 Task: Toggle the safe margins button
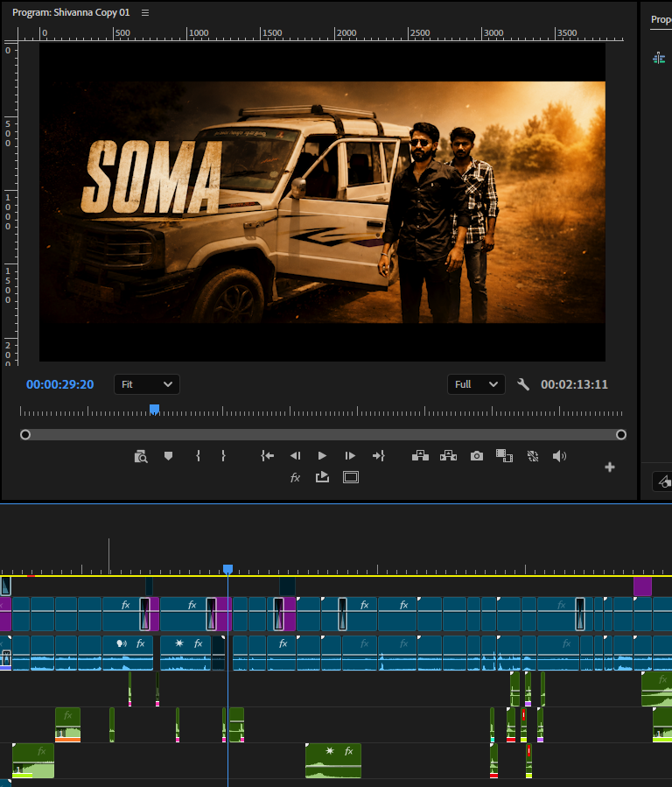coord(351,477)
